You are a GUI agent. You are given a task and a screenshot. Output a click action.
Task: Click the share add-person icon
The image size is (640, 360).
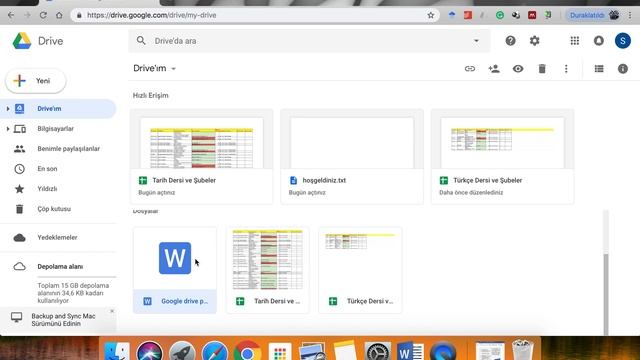494,69
